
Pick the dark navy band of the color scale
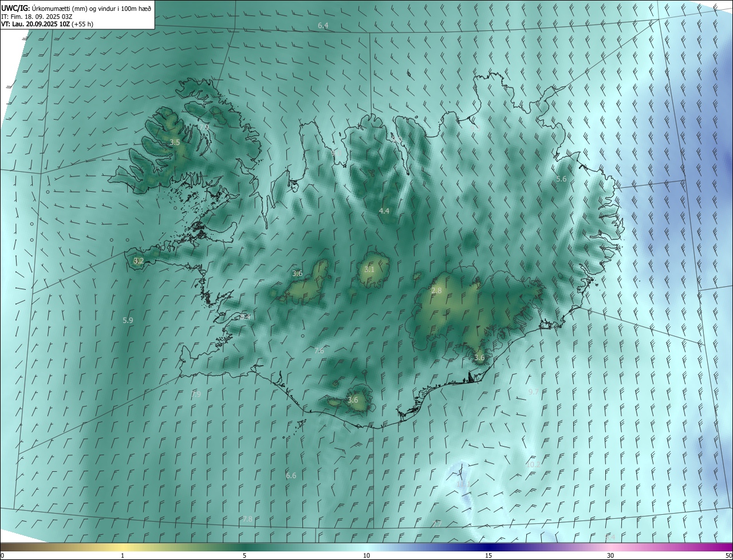point(488,547)
